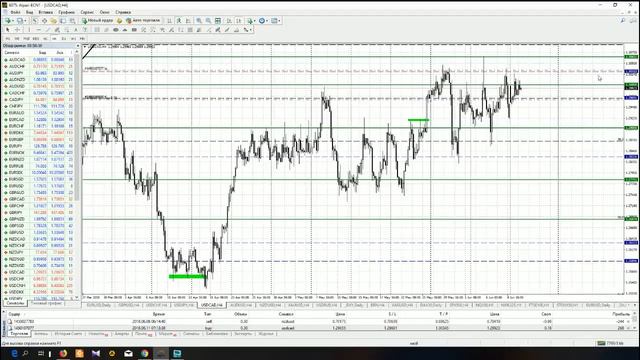The width and height of the screenshot is (640, 360).
Task: Click the connection status indicator in status bar
Action: coord(611,343)
